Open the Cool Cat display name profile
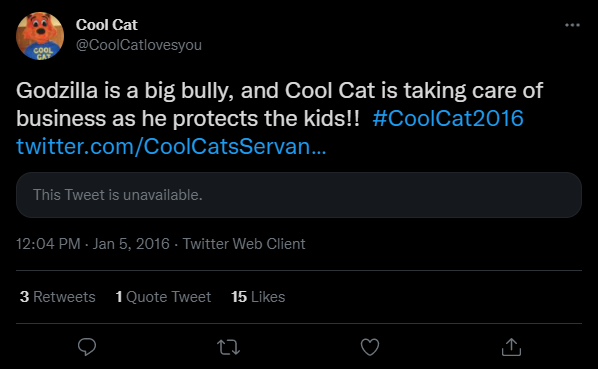This screenshot has width=598, height=369. point(106,25)
